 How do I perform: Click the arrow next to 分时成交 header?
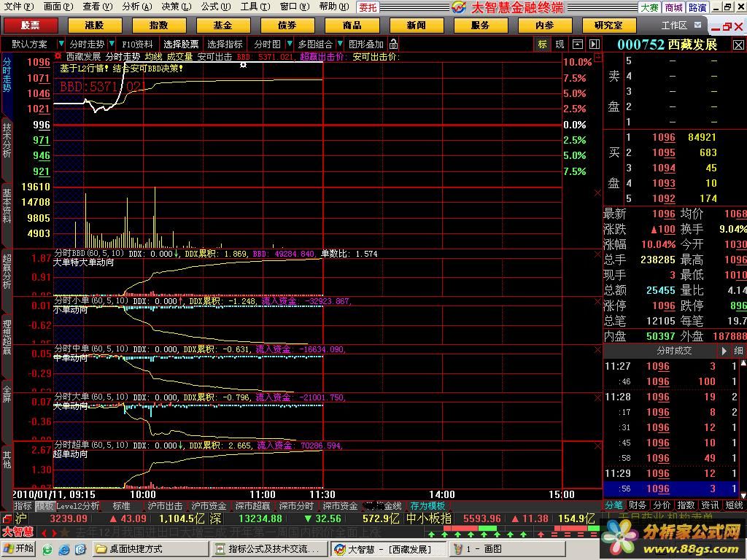724,351
